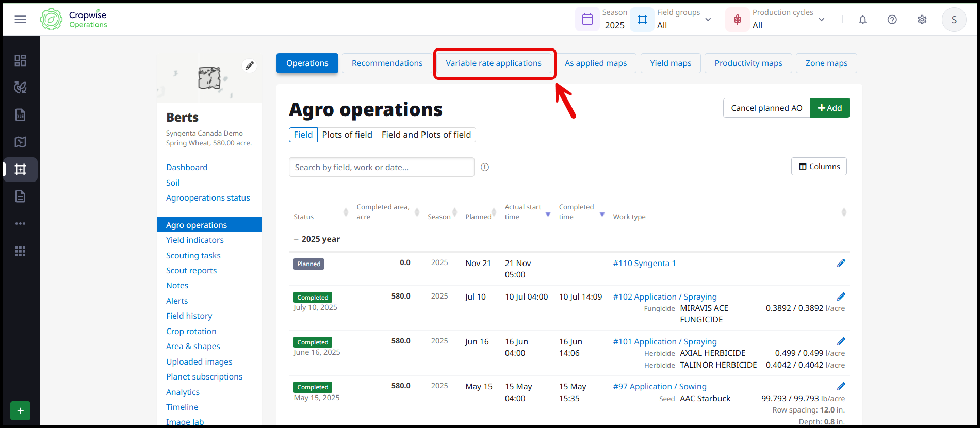Click the search info icon
This screenshot has height=428, width=980.
click(x=485, y=167)
